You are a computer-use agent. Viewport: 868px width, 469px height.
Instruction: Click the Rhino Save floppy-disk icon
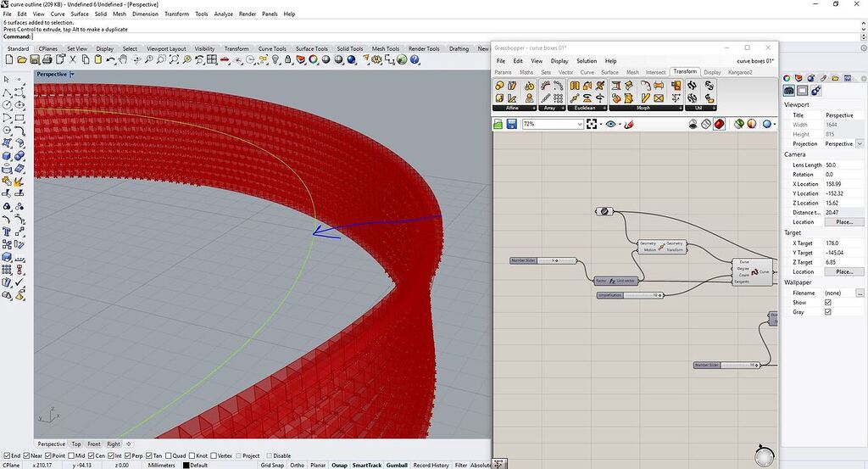coord(35,60)
